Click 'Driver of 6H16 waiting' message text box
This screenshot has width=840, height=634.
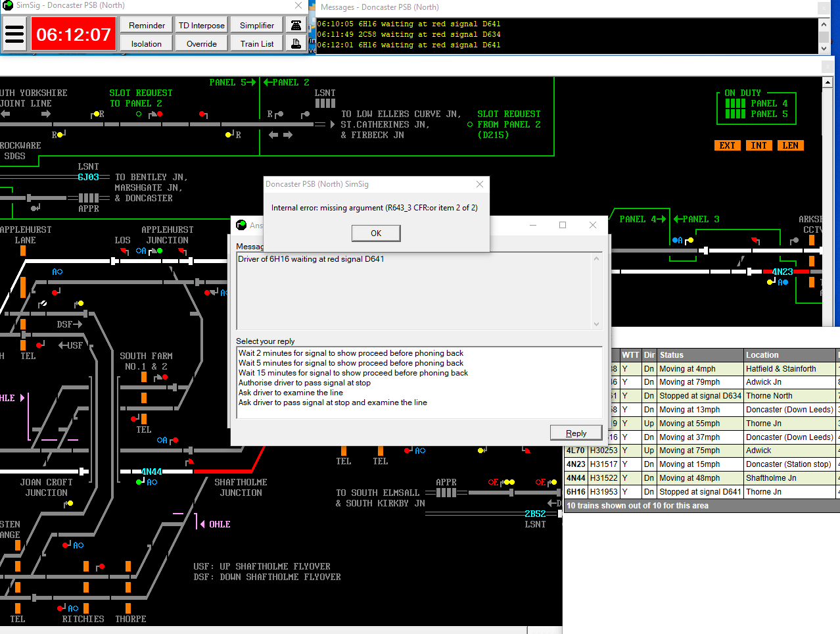[x=419, y=291]
